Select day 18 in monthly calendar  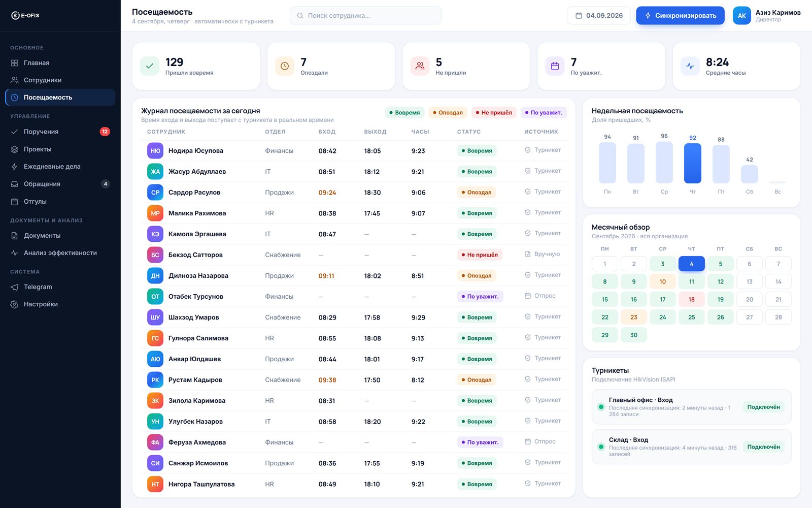coord(691,299)
